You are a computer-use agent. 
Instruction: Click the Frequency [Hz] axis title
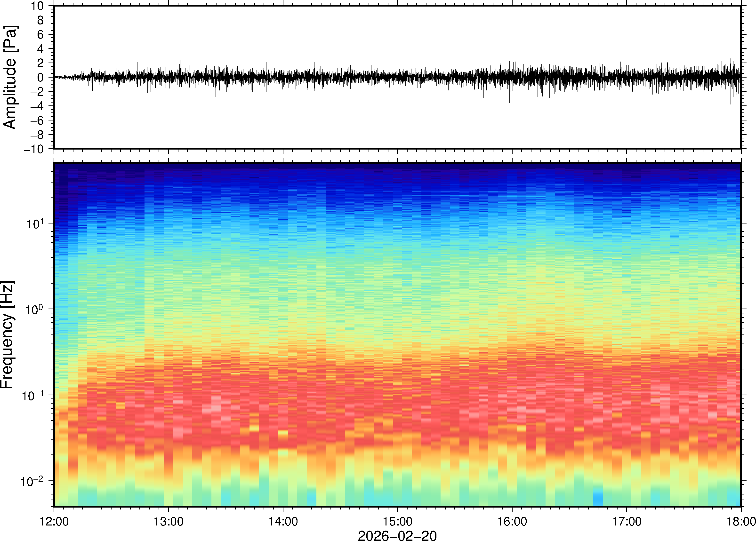coord(7,335)
